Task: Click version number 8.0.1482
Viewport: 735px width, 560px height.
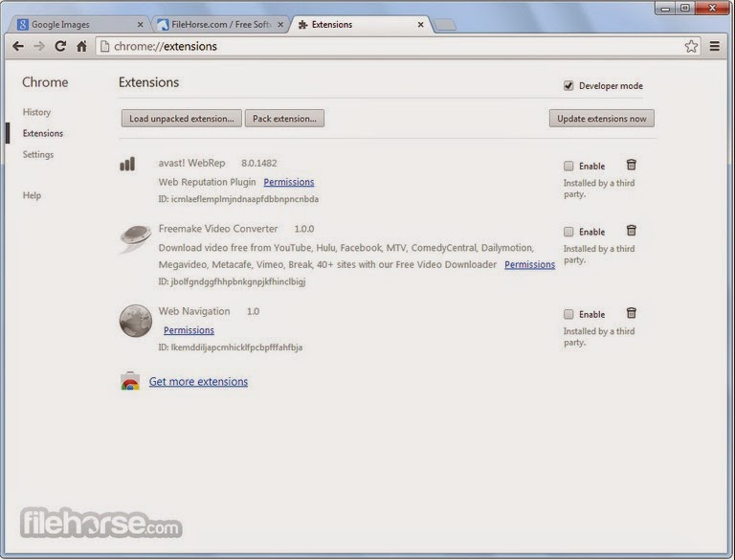Action: pos(259,164)
